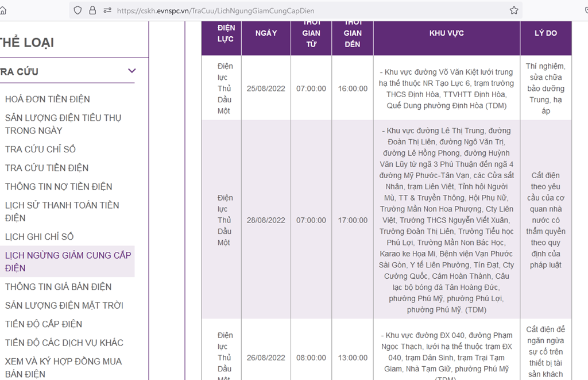Screen dimensions: 588x380
Task: Click start time 07:00:00 in 25/08/2022 row
Action: 311,89
